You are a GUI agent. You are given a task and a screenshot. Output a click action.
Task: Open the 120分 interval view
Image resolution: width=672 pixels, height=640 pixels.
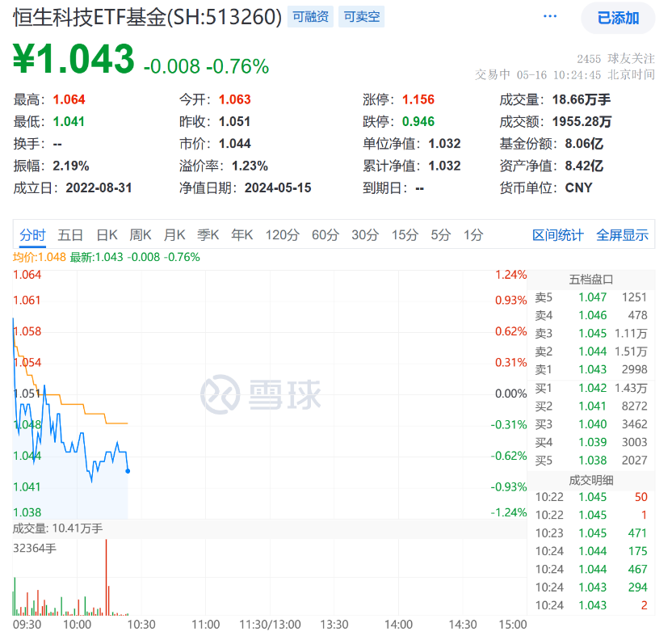(284, 234)
